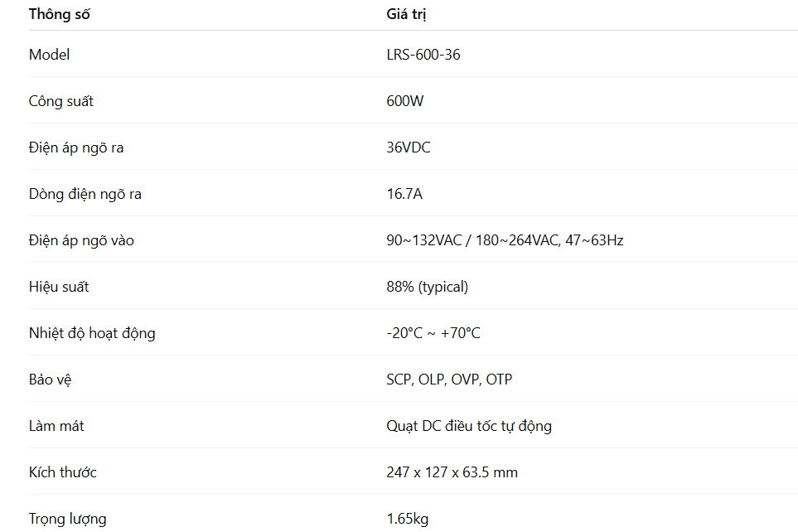Select the 1.65kg weight value

tap(407, 519)
